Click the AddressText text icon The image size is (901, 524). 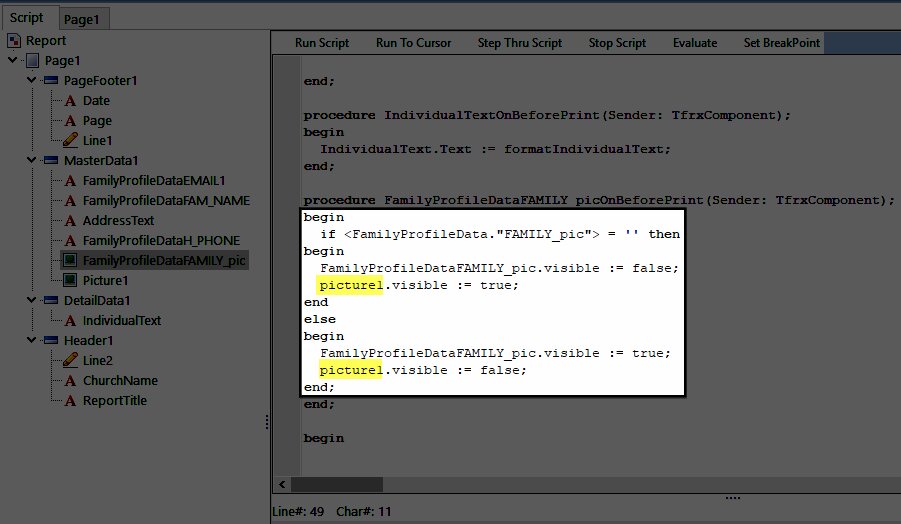click(x=70, y=221)
